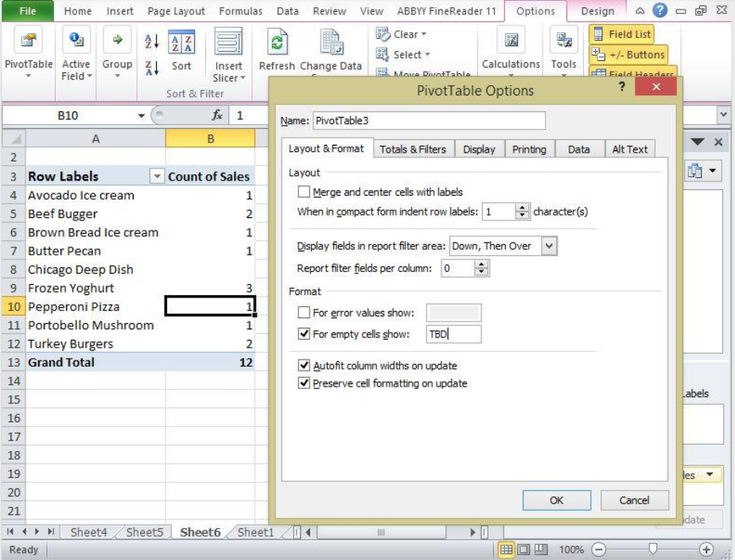The width and height of the screenshot is (735, 560).
Task: Uncheck For empty cells show
Action: [x=304, y=333]
